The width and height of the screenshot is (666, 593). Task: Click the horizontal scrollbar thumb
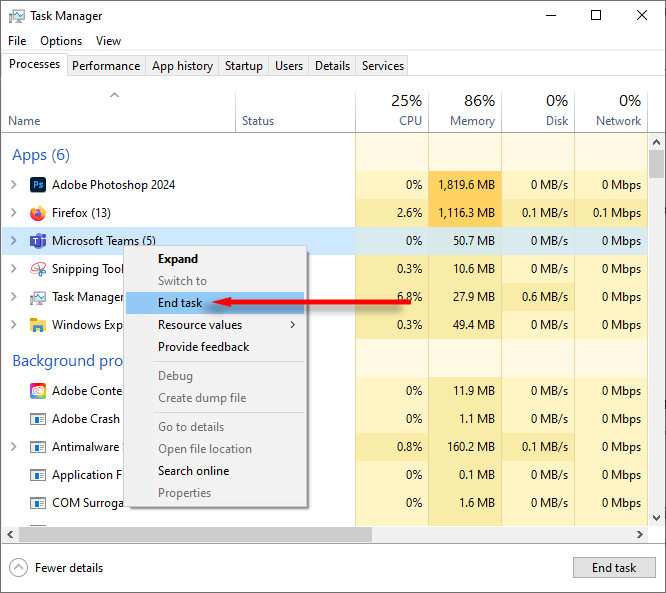pos(195,535)
